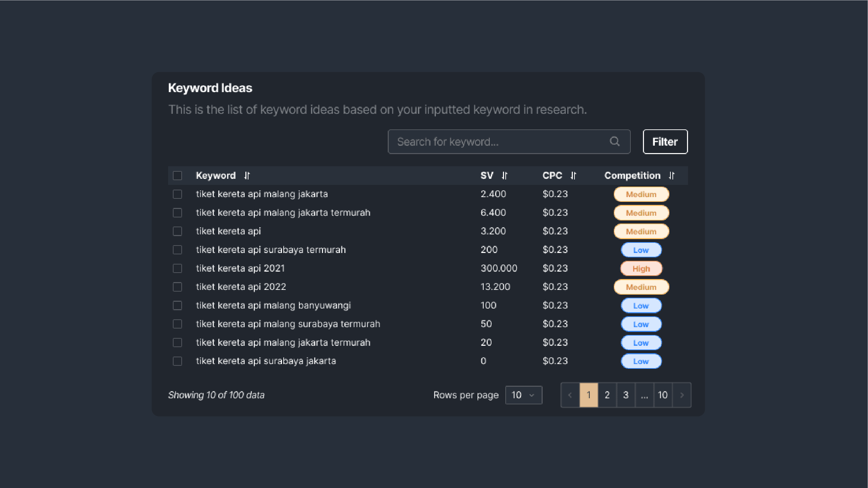Click the search magnifier icon

pyautogui.click(x=614, y=141)
